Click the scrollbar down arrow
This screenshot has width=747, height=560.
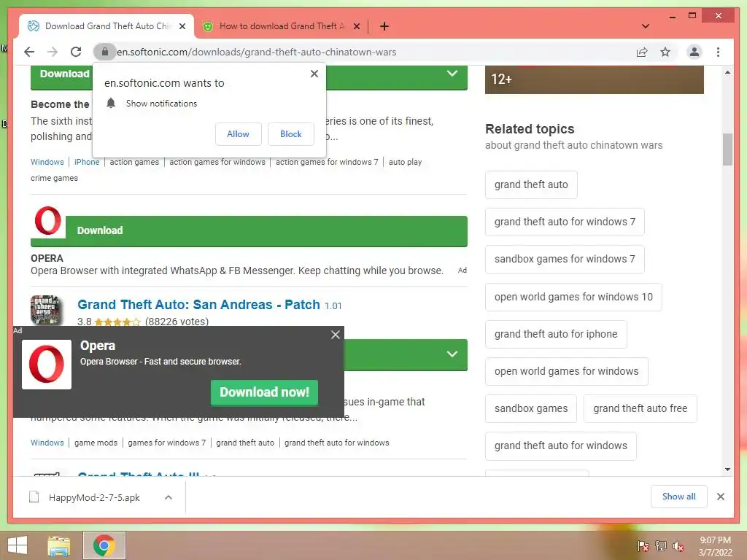click(x=727, y=470)
